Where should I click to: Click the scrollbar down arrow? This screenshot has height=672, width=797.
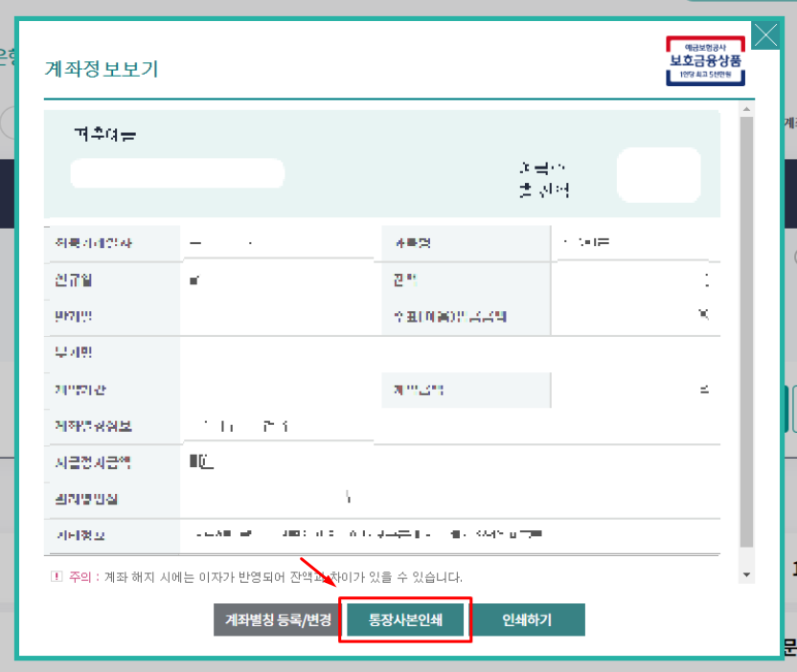point(747,574)
